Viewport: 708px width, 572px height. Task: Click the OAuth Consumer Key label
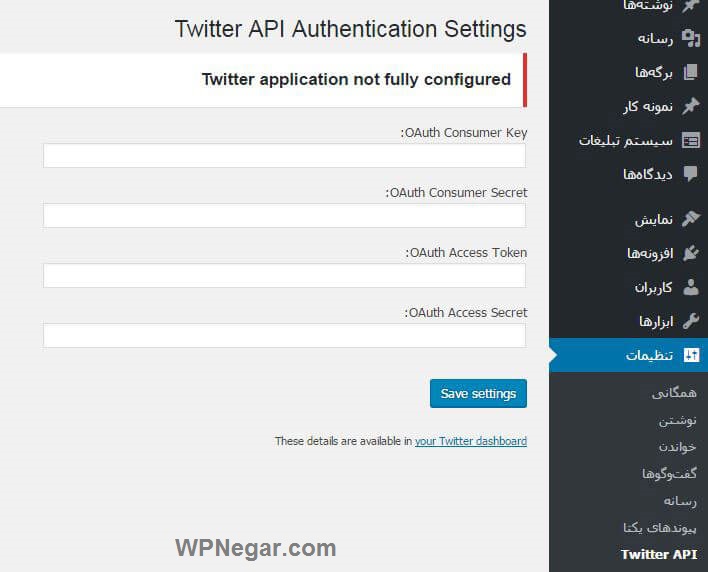click(464, 133)
